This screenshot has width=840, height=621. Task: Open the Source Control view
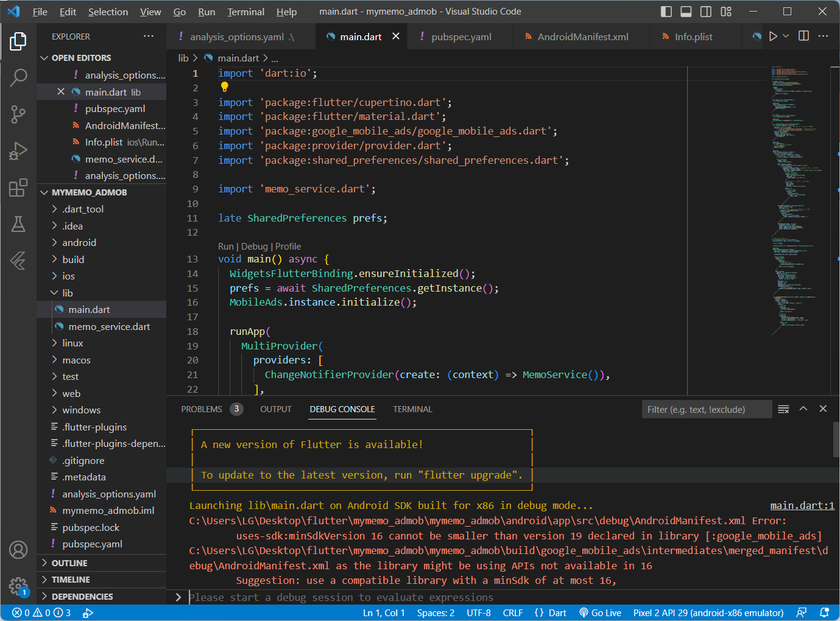coord(18,114)
